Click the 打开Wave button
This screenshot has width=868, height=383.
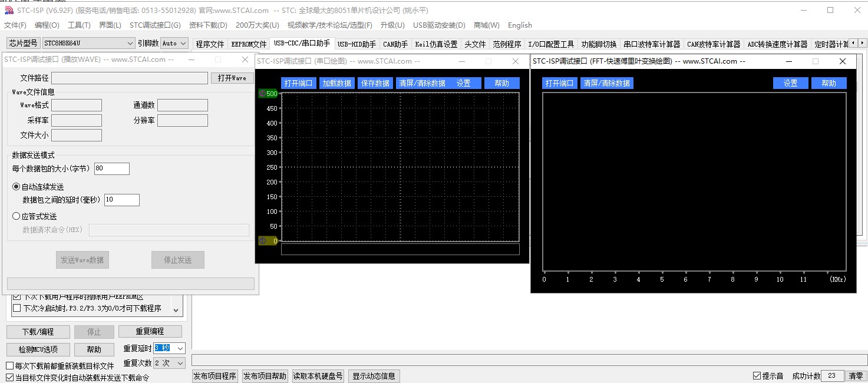(x=232, y=78)
